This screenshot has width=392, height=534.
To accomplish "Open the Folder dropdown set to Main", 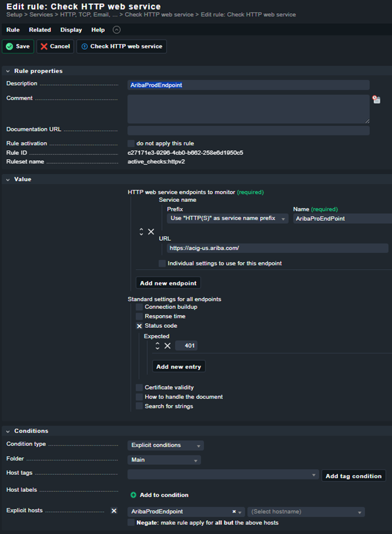I will tap(163, 460).
